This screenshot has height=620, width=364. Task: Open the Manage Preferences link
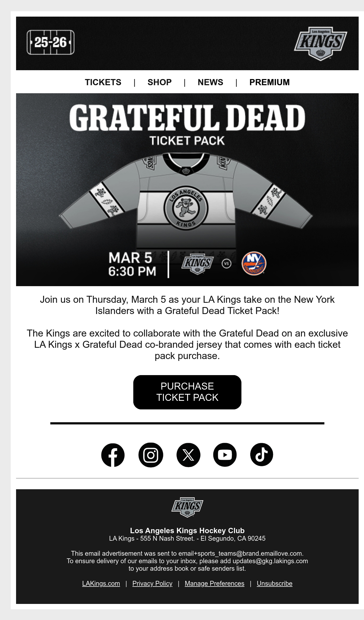pos(214,583)
